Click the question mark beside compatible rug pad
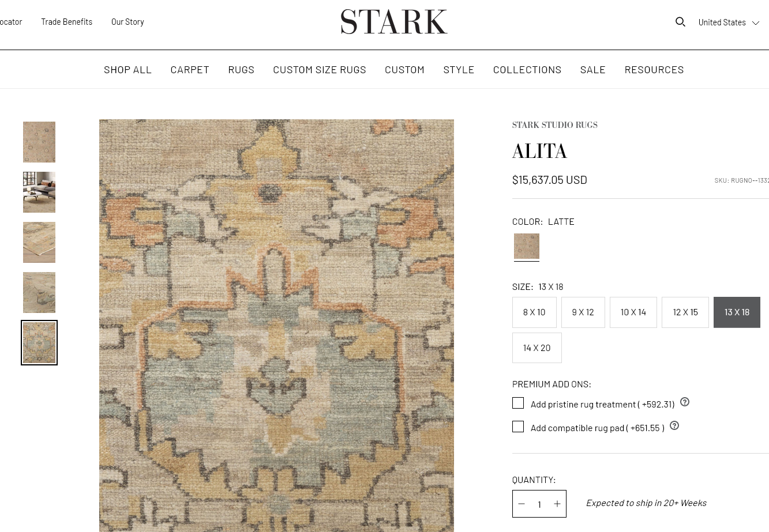Screen dimensions: 769x532 click(674, 425)
